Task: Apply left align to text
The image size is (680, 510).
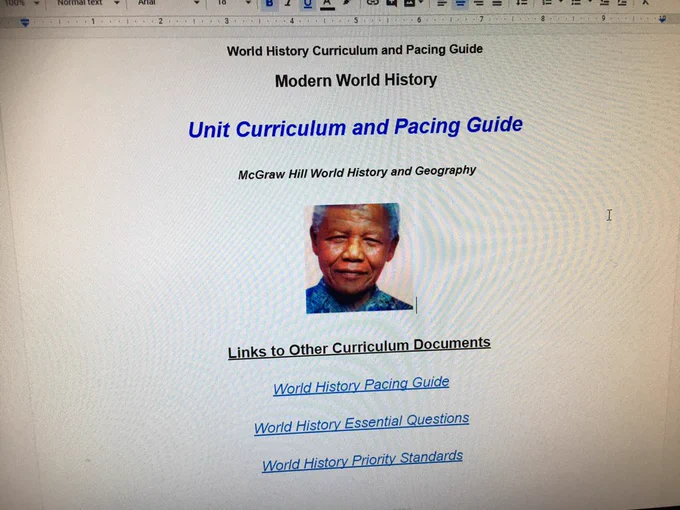Action: [x=442, y=3]
